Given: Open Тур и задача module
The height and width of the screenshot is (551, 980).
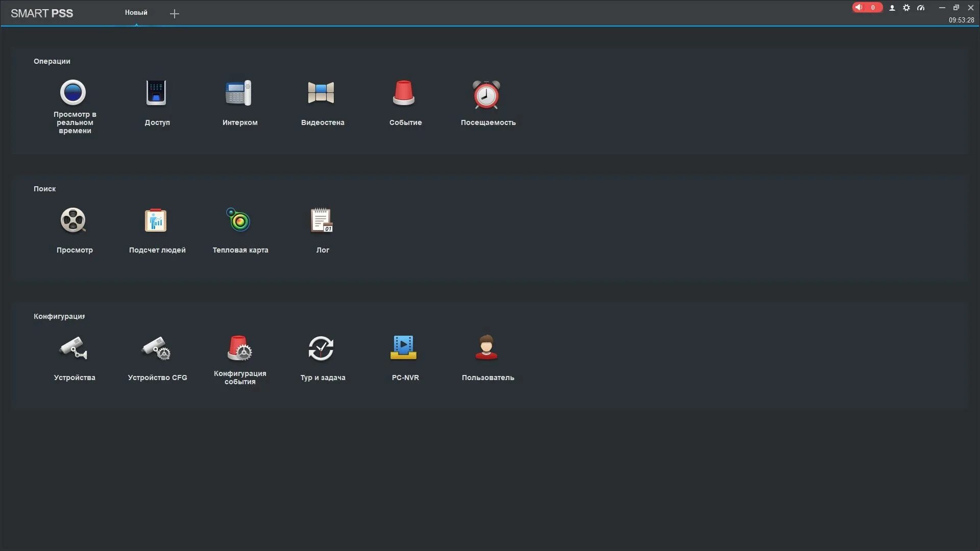Looking at the screenshot, I should click(x=322, y=348).
